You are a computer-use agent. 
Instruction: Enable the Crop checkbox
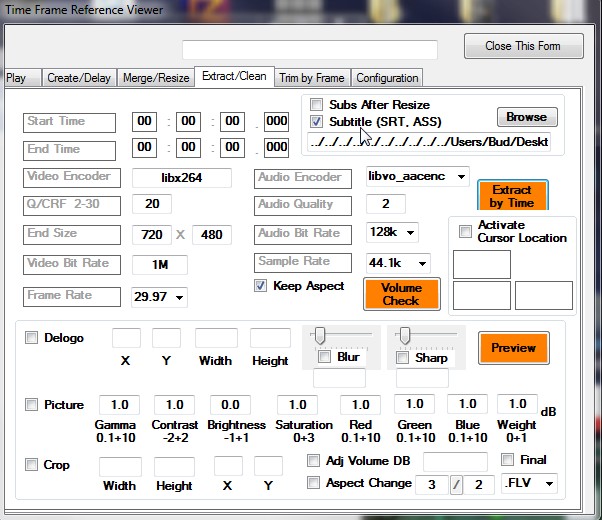[31, 465]
